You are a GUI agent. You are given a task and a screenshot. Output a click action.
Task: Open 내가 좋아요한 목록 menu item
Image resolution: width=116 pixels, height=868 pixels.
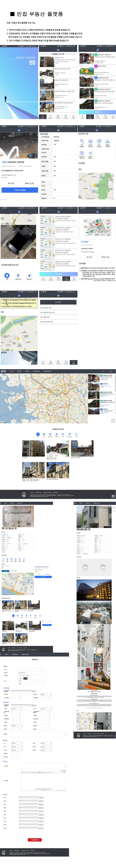(58, 322)
